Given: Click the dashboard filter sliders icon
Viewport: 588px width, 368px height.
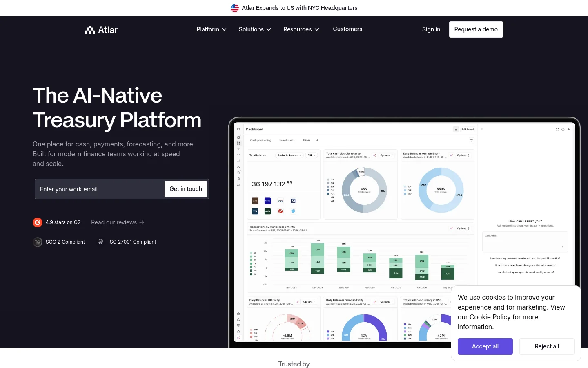Looking at the screenshot, I should pos(471,140).
